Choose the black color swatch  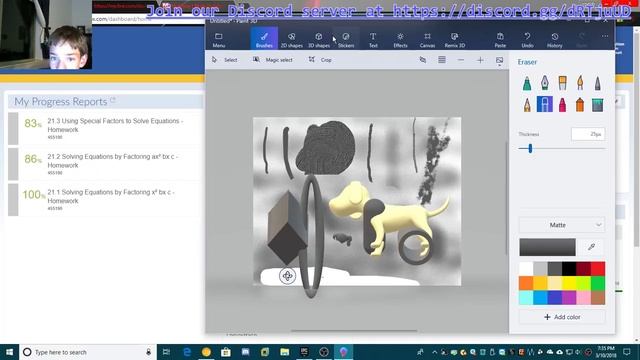click(569, 269)
